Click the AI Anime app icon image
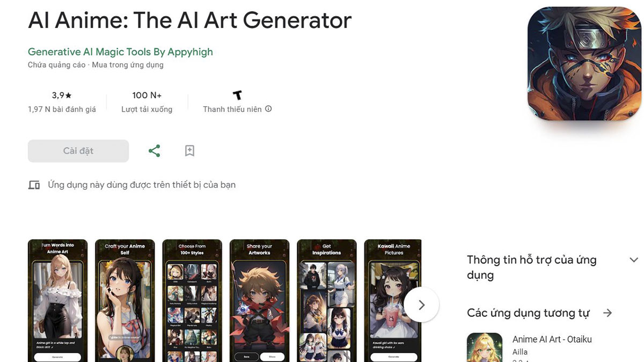The width and height of the screenshot is (644, 362). pos(584,63)
